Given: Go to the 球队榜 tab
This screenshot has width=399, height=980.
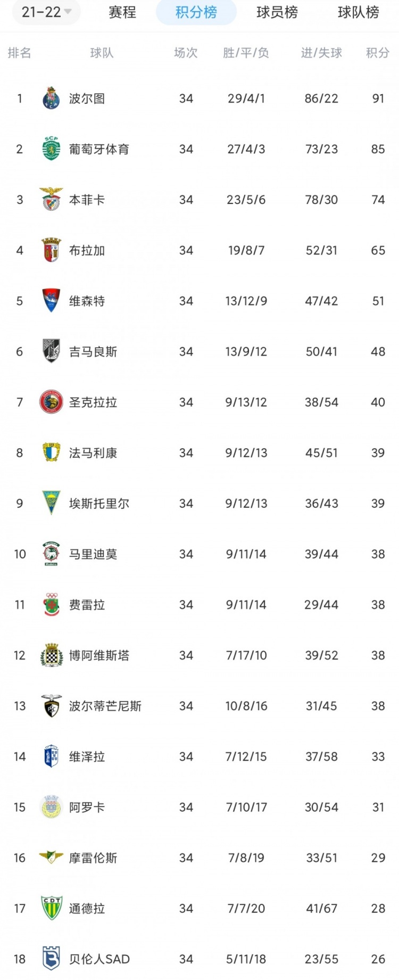Looking at the screenshot, I should [359, 12].
